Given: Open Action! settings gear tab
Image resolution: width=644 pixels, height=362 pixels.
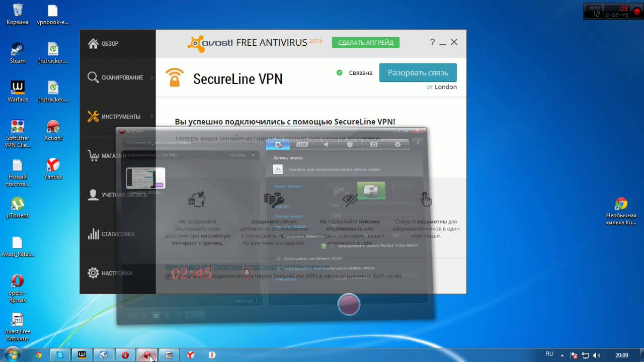Looking at the screenshot, I should click(x=398, y=144).
